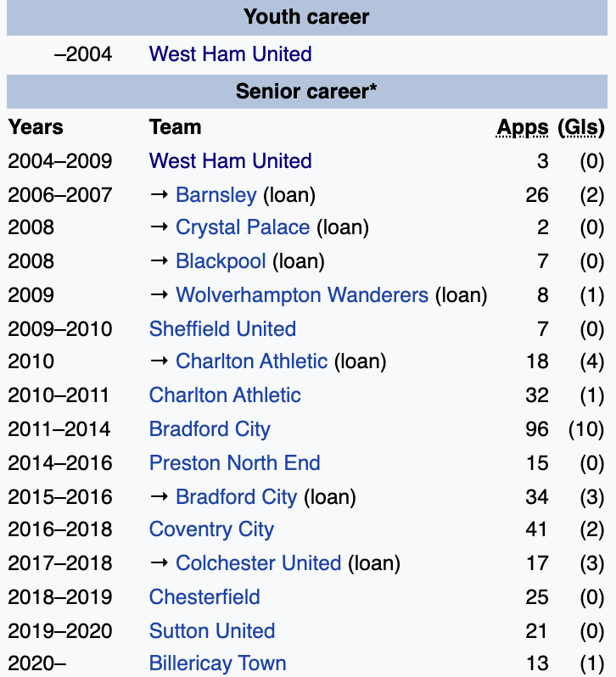
Task: Click Bradford City 2011–2014 link
Action: click(209, 429)
